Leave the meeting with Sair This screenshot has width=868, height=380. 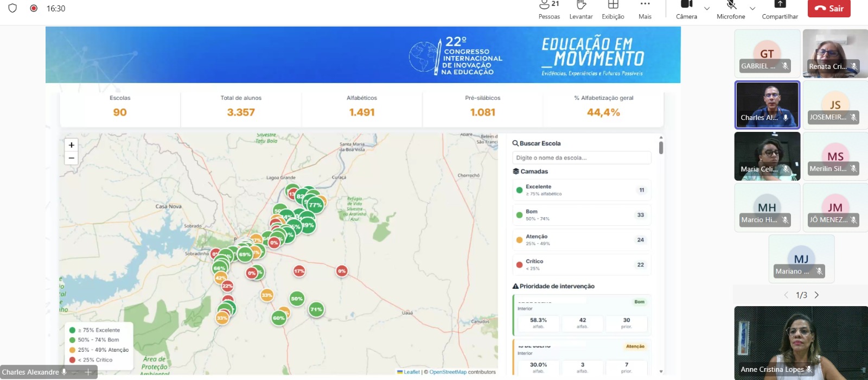(829, 8)
